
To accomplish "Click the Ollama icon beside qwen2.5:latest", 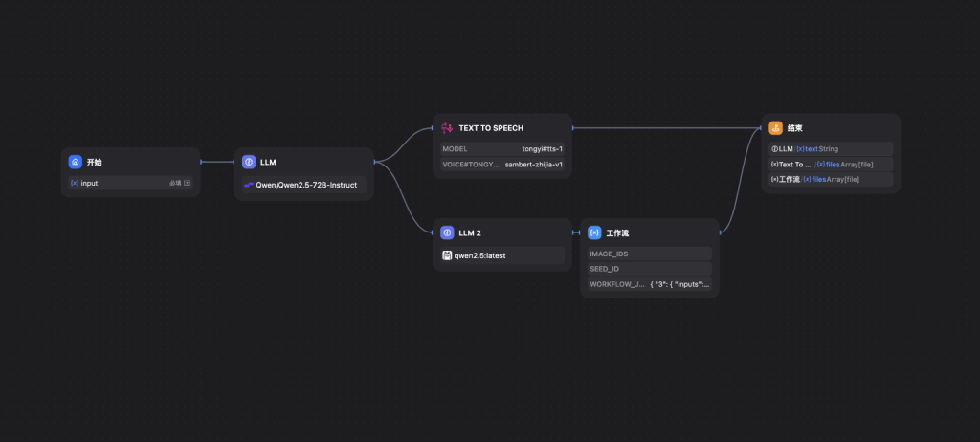I will [x=447, y=255].
